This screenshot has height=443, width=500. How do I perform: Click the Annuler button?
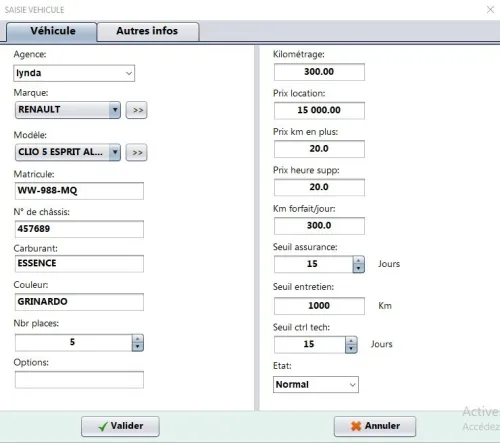click(375, 426)
